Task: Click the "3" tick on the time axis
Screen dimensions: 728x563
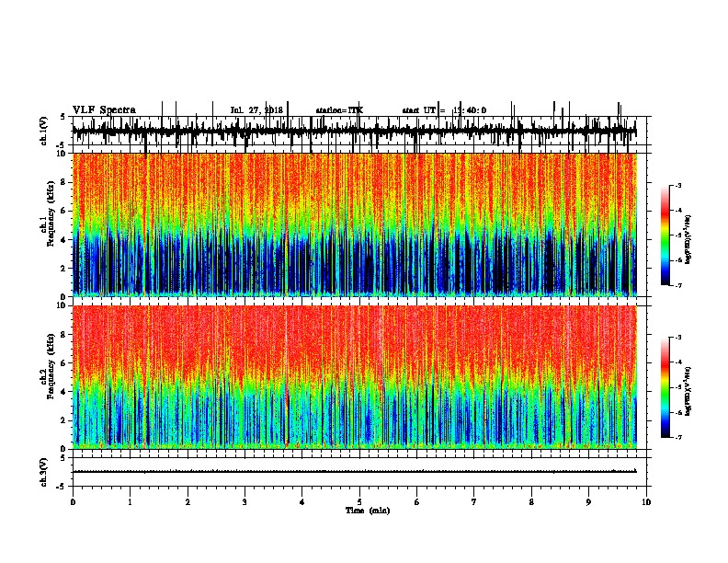Action: pos(245,502)
